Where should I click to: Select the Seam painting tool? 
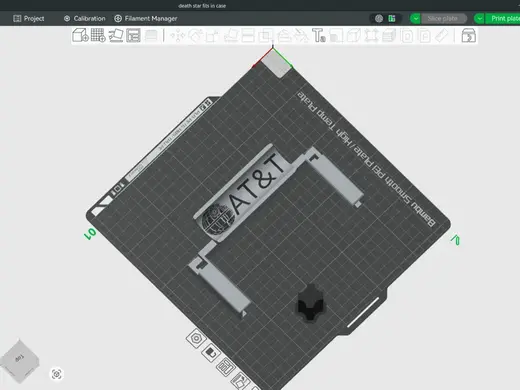[301, 35]
